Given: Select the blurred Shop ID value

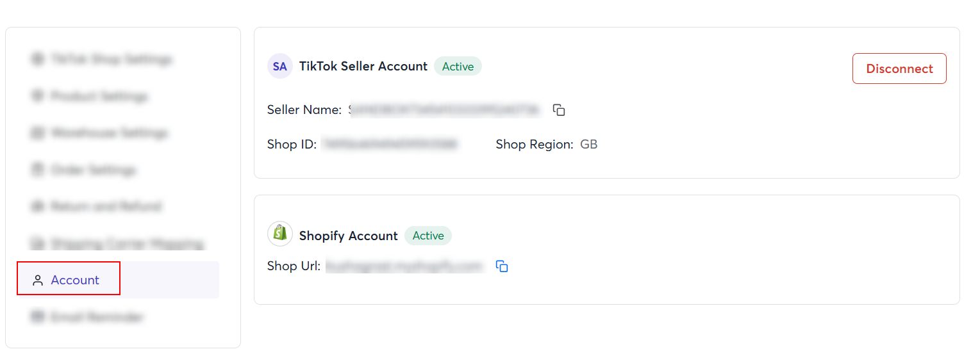Looking at the screenshot, I should 390,145.
